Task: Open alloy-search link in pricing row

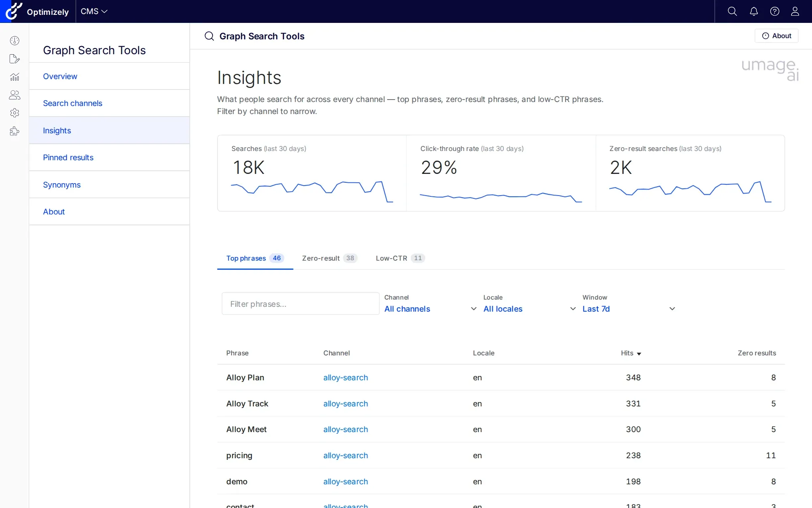Action: (x=345, y=455)
